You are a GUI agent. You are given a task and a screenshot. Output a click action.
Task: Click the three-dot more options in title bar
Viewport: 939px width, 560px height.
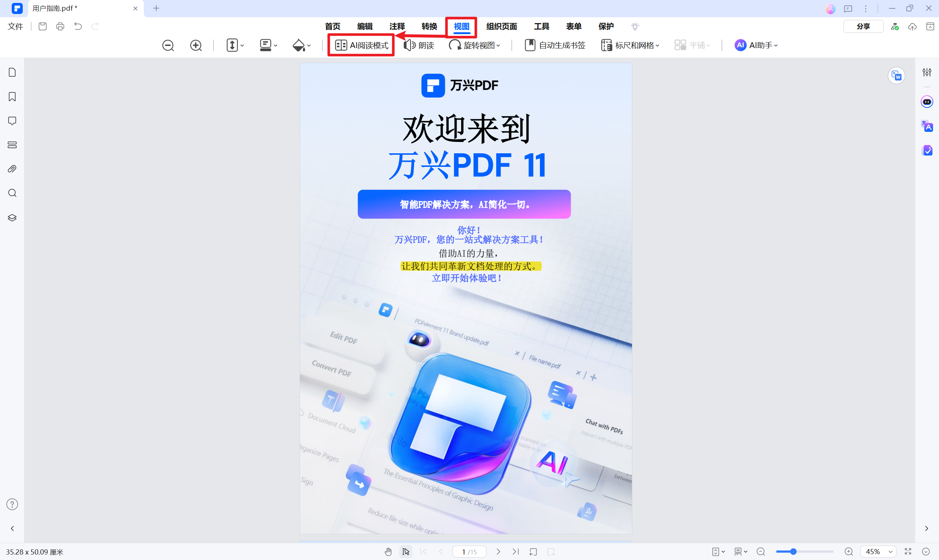click(x=866, y=8)
